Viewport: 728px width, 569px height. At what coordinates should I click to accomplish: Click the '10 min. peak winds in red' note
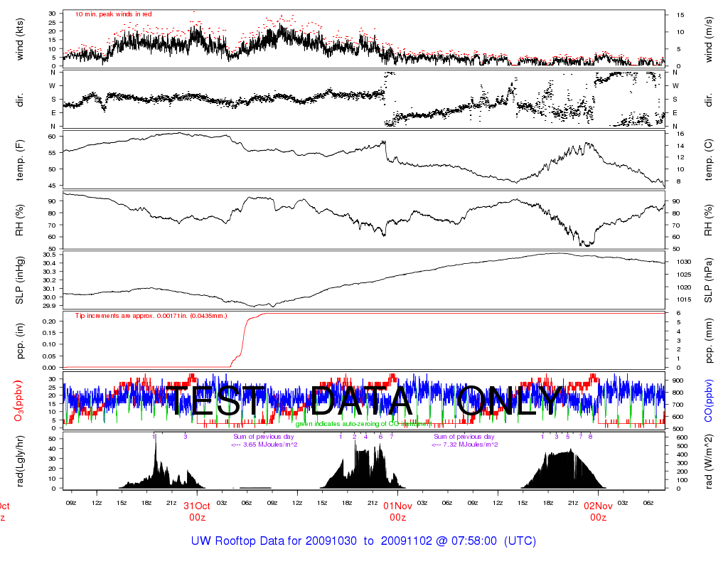tap(113, 14)
